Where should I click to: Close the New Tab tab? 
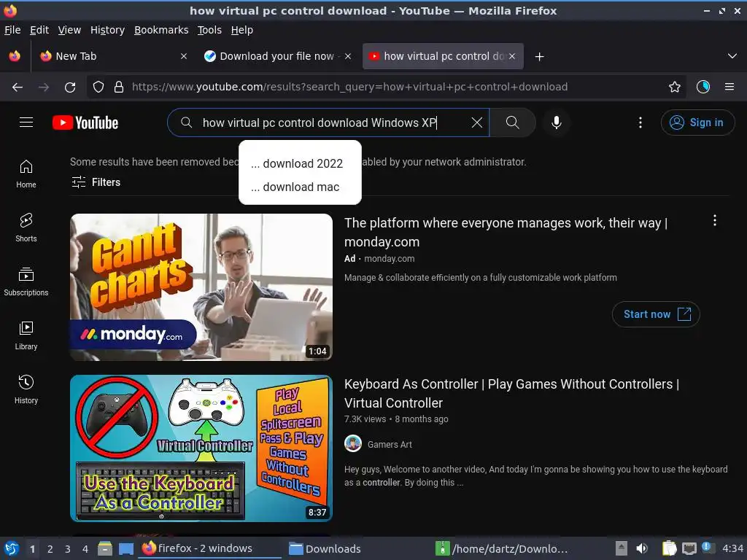click(x=184, y=56)
